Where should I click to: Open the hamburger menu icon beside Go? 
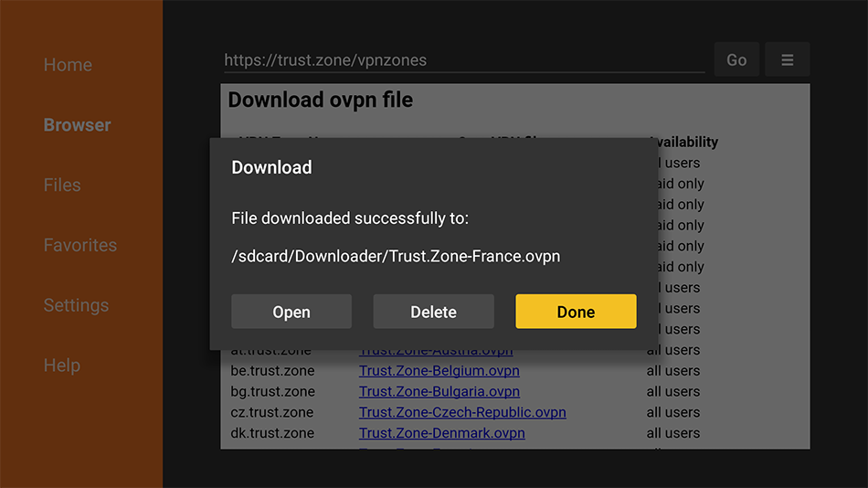tap(787, 60)
